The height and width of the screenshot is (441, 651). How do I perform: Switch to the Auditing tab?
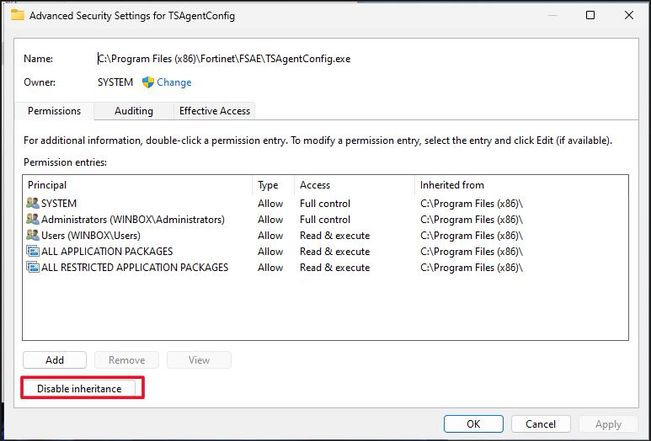point(133,111)
